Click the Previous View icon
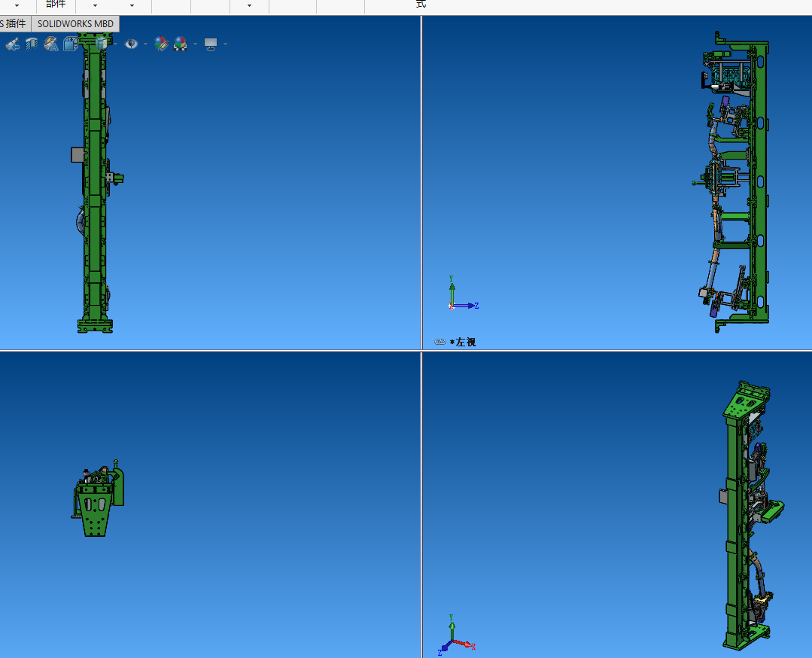812x658 pixels. tap(12, 44)
